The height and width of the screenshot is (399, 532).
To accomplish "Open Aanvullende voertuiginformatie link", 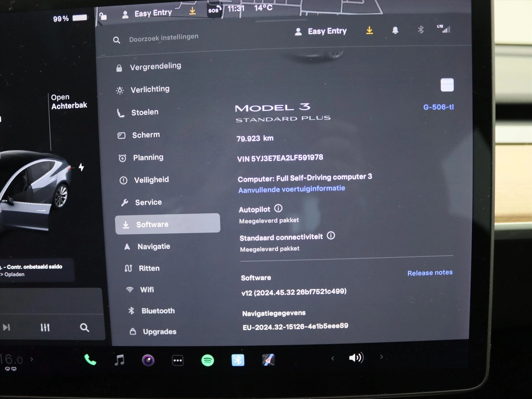I will (291, 189).
